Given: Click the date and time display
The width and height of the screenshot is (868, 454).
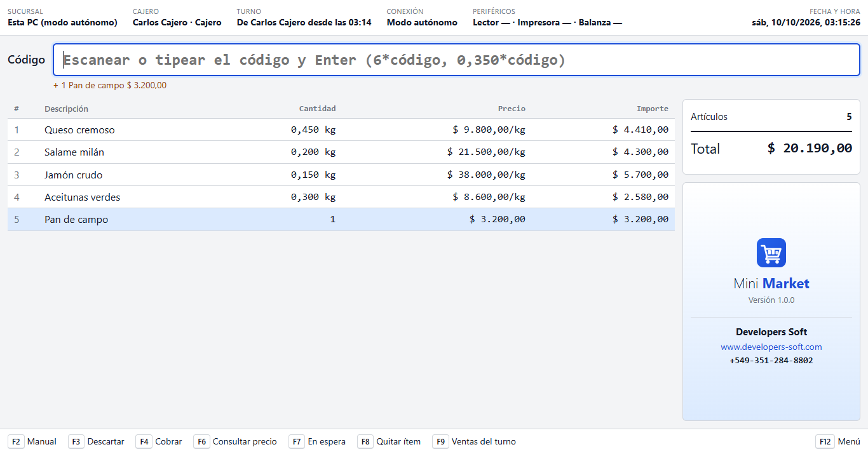Looking at the screenshot, I should [x=806, y=22].
